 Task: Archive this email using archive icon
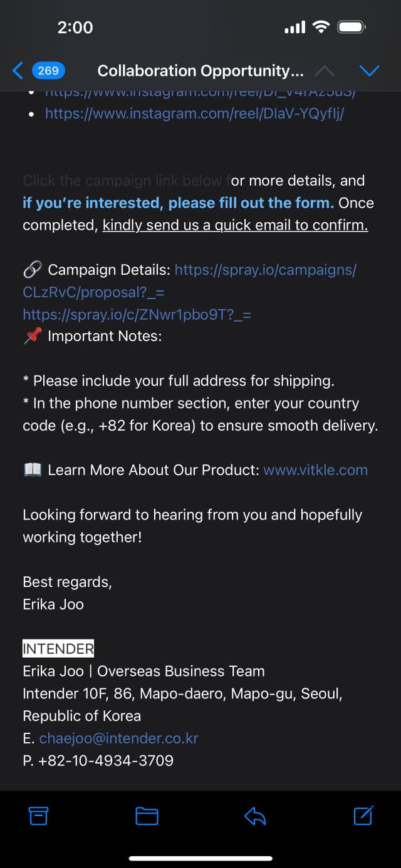click(39, 815)
